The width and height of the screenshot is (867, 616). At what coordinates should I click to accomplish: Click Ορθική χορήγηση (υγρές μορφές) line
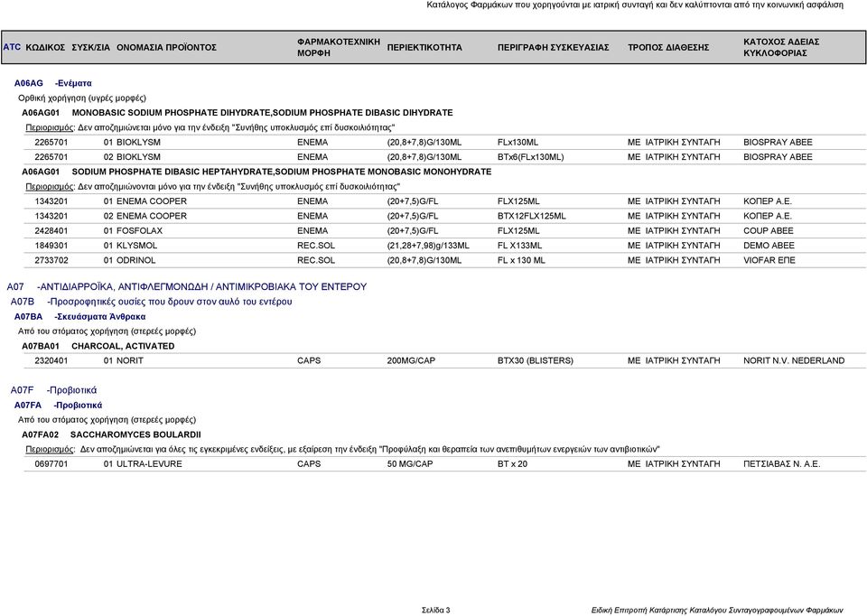[82, 98]
